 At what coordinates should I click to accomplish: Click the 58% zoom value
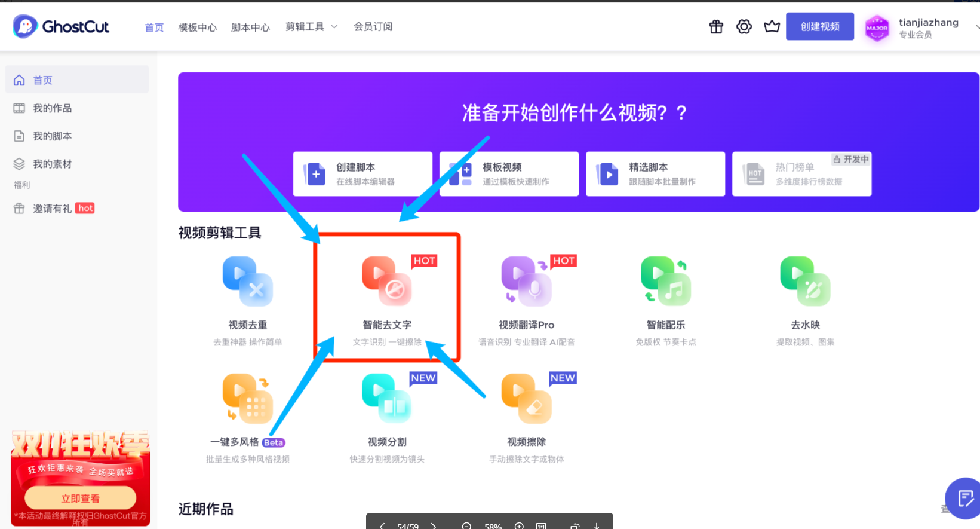[x=493, y=526]
